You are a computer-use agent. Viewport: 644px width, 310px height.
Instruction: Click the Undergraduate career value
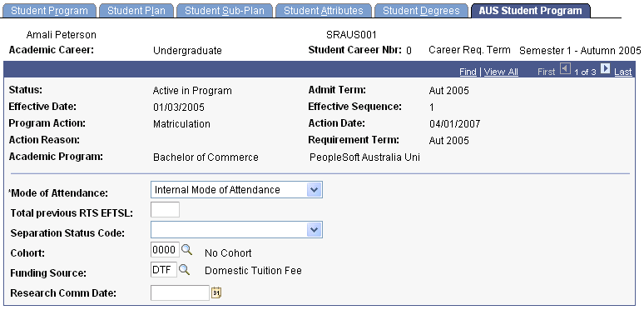click(187, 51)
